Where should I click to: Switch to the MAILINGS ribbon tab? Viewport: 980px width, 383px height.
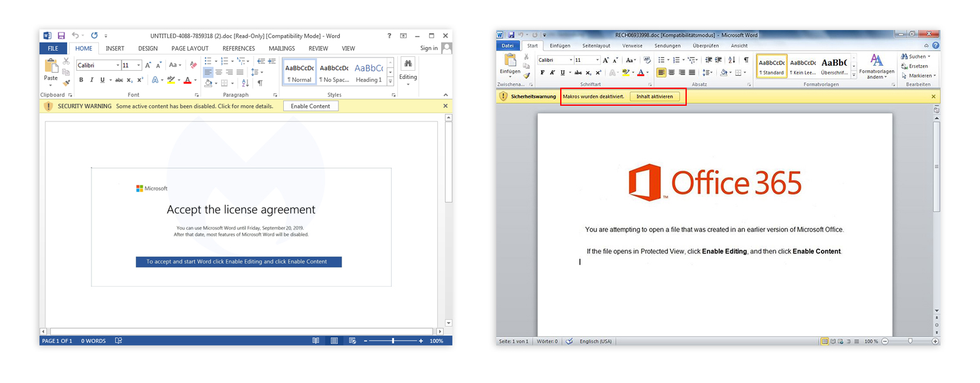[x=281, y=48]
